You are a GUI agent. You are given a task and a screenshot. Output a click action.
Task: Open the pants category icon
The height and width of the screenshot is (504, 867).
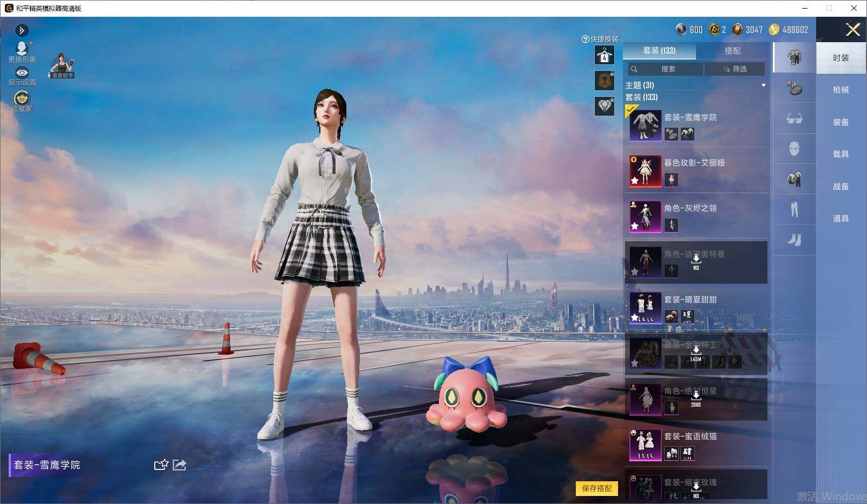click(x=794, y=209)
